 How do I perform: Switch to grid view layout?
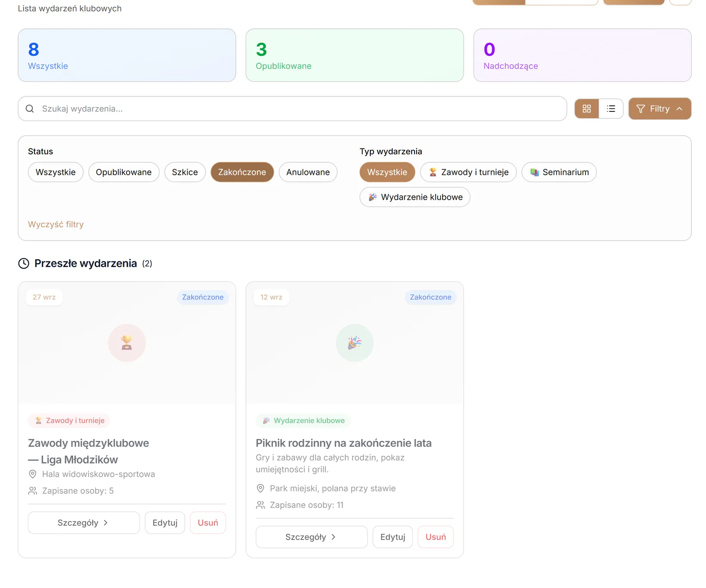pos(586,109)
